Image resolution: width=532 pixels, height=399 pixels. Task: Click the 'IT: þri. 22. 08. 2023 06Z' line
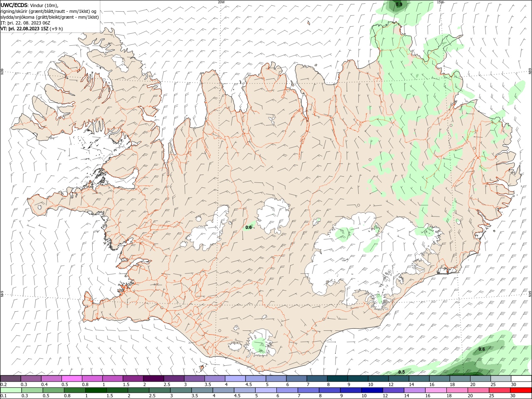pyautogui.click(x=25, y=23)
